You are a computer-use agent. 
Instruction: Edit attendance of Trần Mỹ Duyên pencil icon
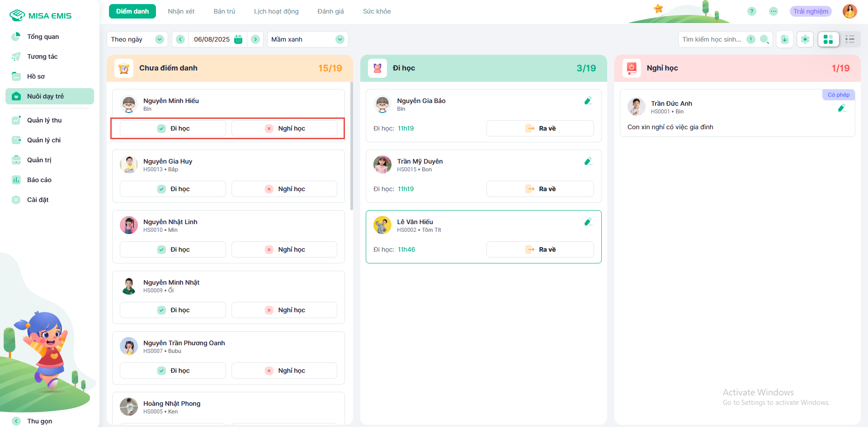point(588,161)
